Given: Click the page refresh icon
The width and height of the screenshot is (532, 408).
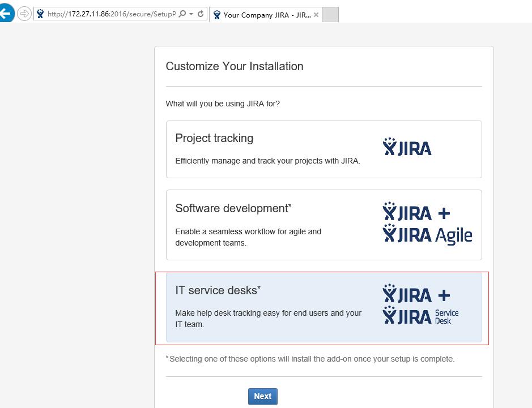Looking at the screenshot, I should pyautogui.click(x=201, y=14).
